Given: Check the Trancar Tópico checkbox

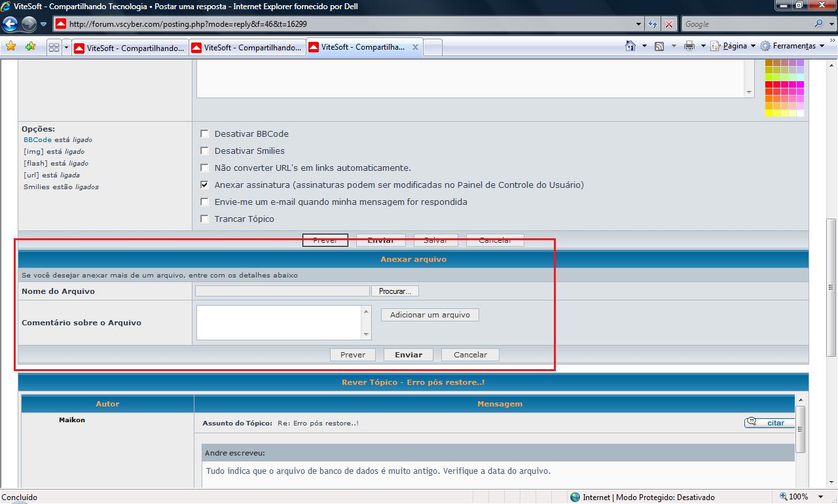Looking at the screenshot, I should click(204, 219).
